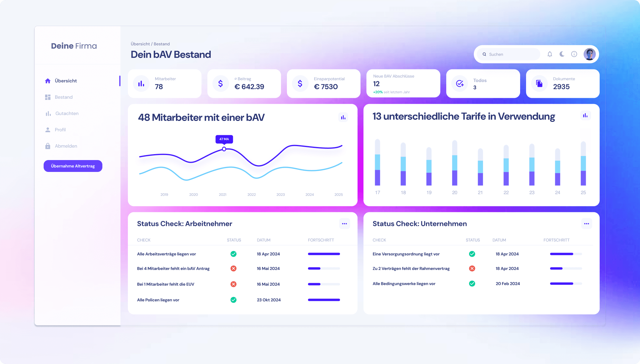Viewport: 640px width, 364px height.
Task: Select the Gutachten sidebar icon
Action: point(48,113)
